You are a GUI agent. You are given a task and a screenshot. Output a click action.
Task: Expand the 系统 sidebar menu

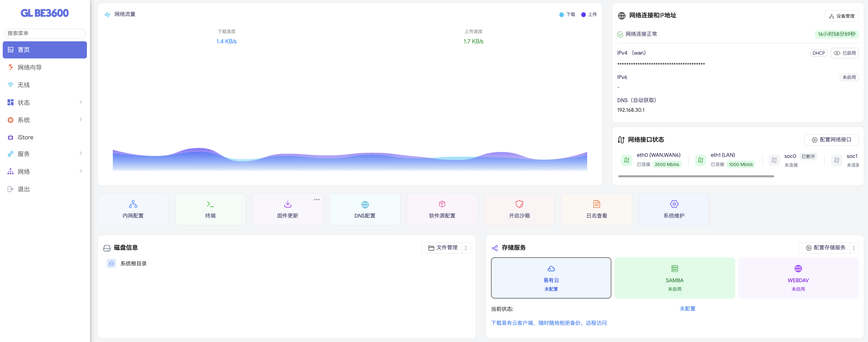[x=44, y=120]
